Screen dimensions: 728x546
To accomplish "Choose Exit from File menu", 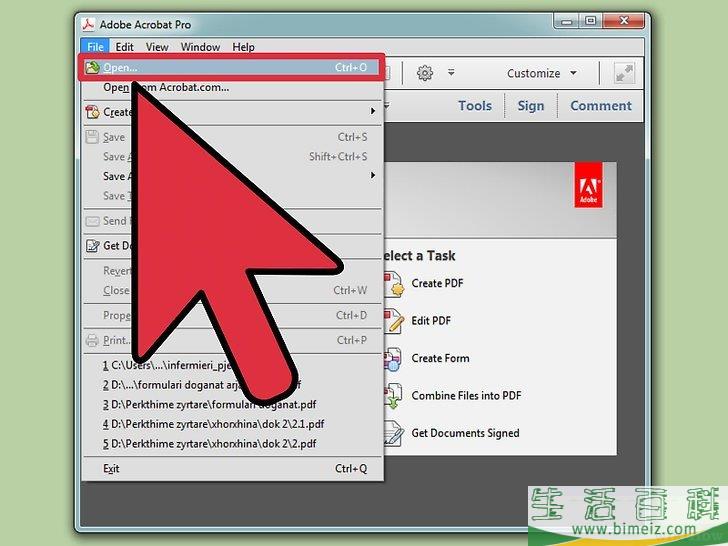I will click(232, 468).
